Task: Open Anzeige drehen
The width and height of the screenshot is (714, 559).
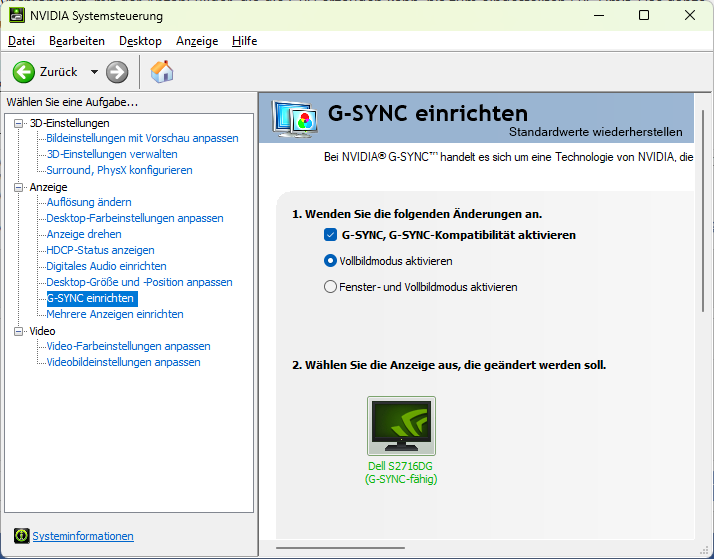Action: pos(84,234)
